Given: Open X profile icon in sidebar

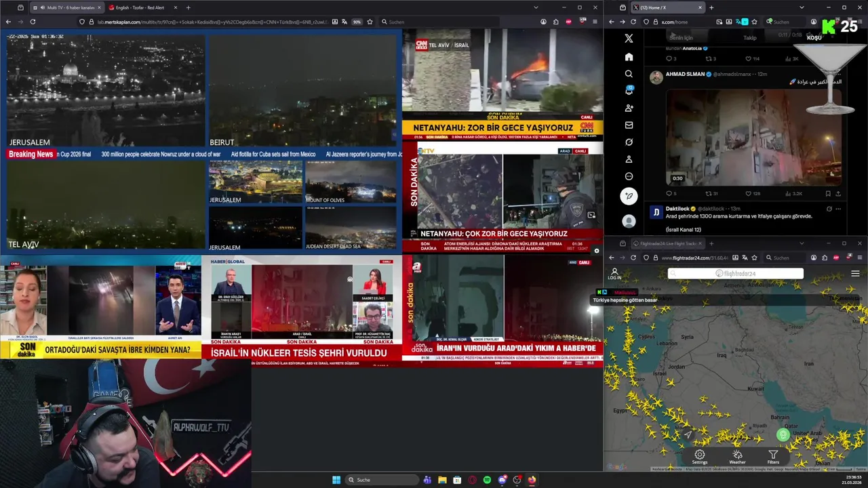Looking at the screenshot, I should pos(629,159).
